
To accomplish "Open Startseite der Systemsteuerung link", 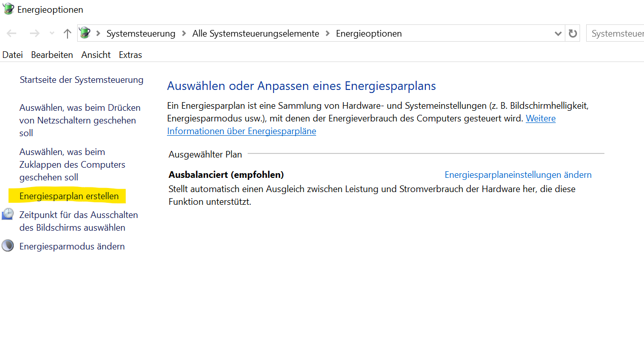I will tap(81, 80).
